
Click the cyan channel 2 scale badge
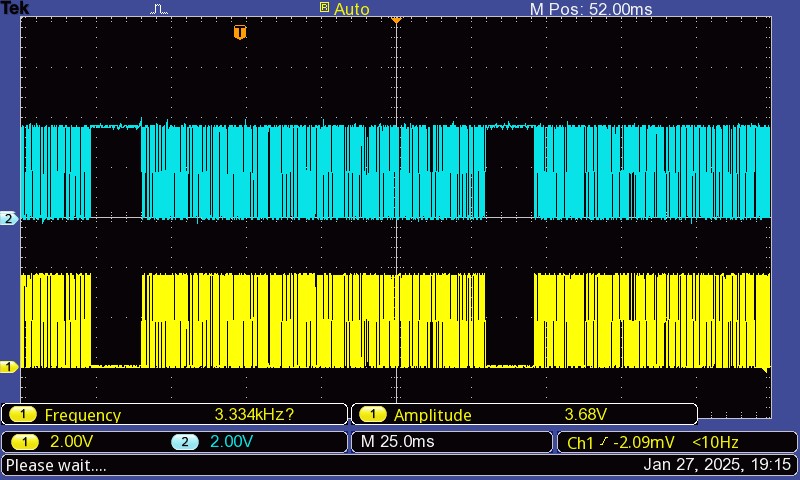(x=183, y=441)
